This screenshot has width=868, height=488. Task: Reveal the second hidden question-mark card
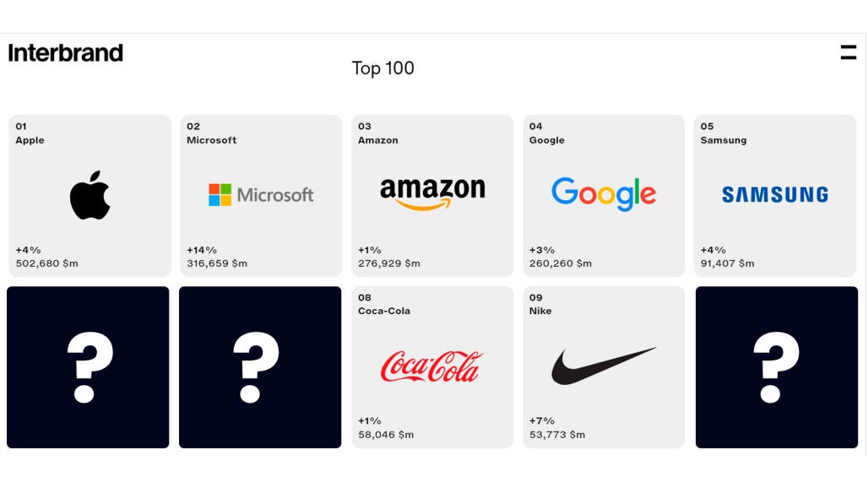260,367
